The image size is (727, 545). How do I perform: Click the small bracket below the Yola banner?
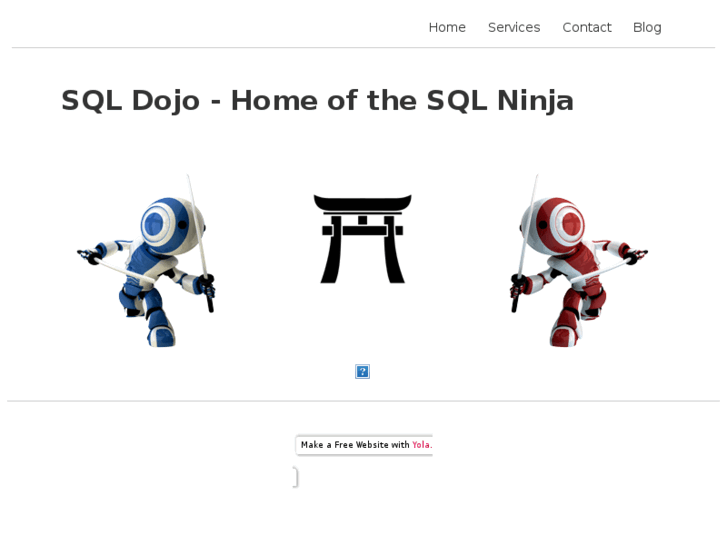pos(295,478)
